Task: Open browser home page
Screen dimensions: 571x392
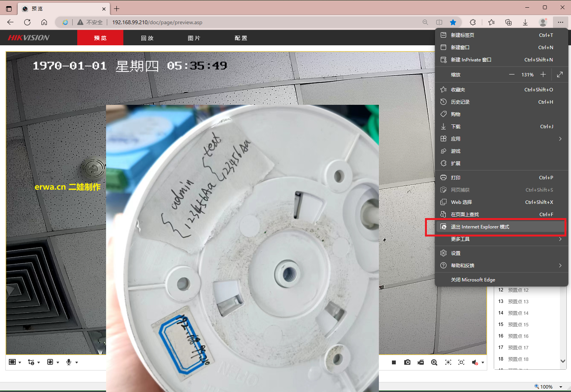Action: coord(44,22)
